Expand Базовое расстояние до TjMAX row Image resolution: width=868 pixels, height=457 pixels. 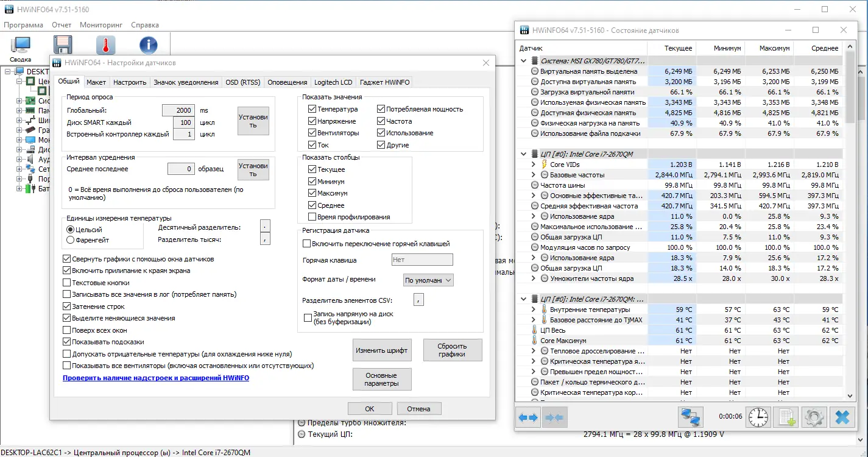pyautogui.click(x=533, y=320)
